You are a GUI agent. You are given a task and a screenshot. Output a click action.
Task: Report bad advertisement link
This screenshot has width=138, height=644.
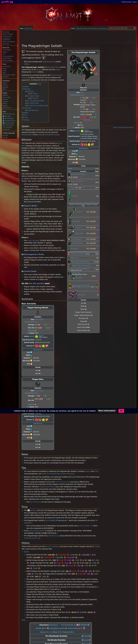coord(123,128)
